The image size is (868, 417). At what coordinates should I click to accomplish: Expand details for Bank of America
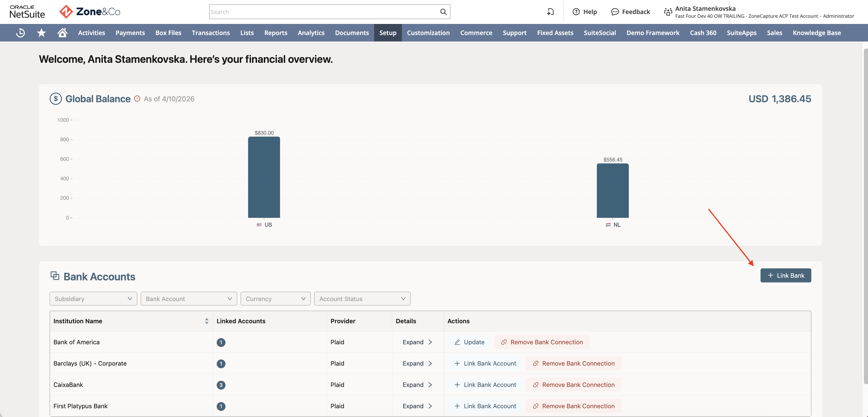417,342
